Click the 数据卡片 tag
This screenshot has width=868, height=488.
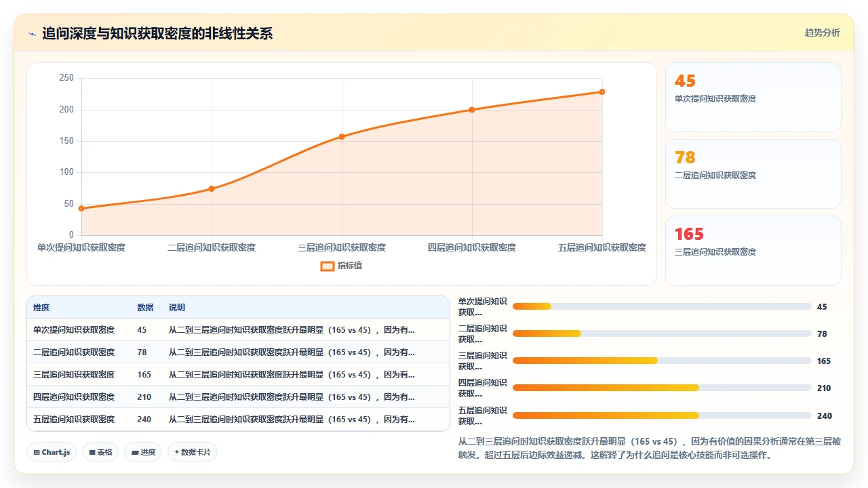coord(192,452)
